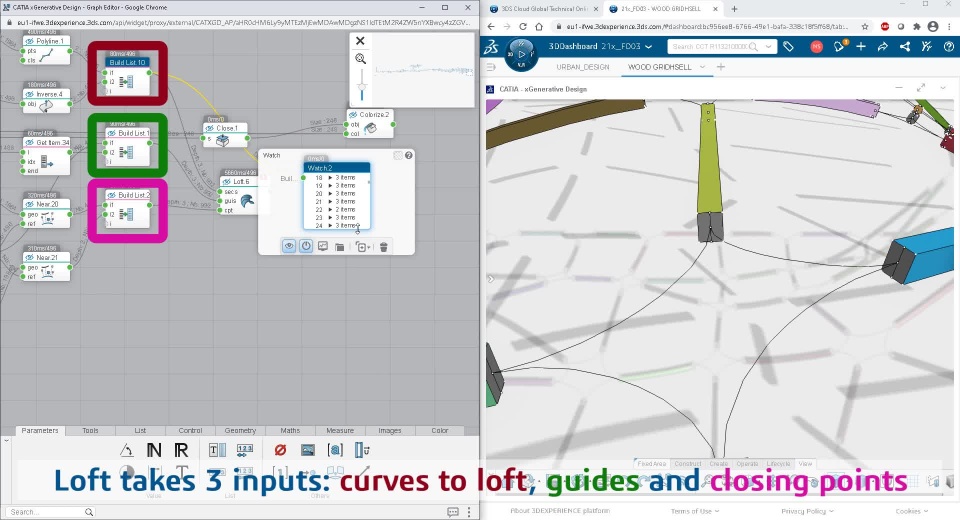Viewport: 960px width, 520px height.
Task: Open the search options dropdown in 3DDashboard
Action: point(768,47)
